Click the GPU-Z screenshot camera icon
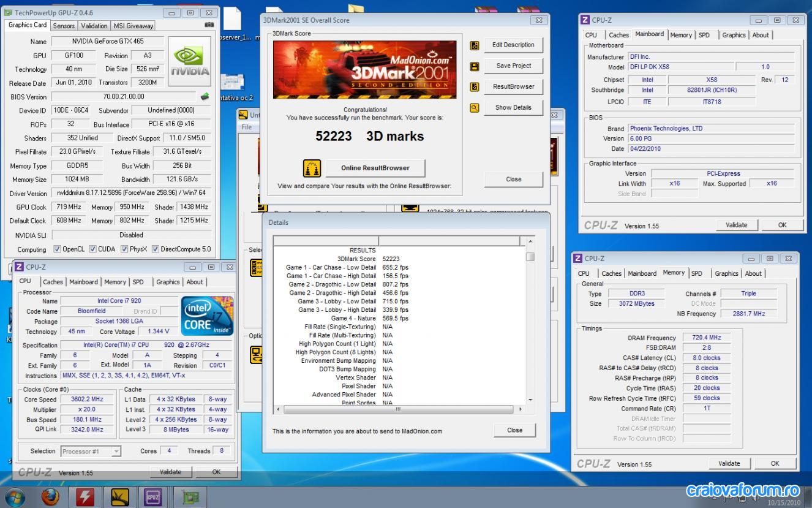Viewport: 812px width, 508px height. [209, 26]
